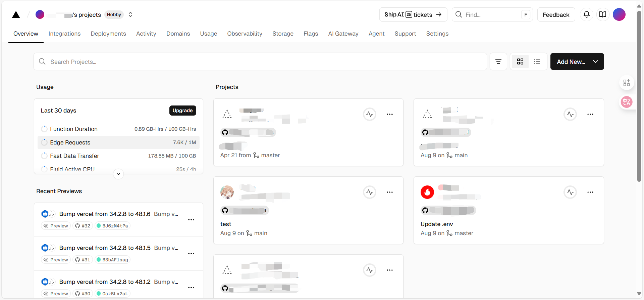
Task: Click the Upgrade button
Action: (x=182, y=111)
